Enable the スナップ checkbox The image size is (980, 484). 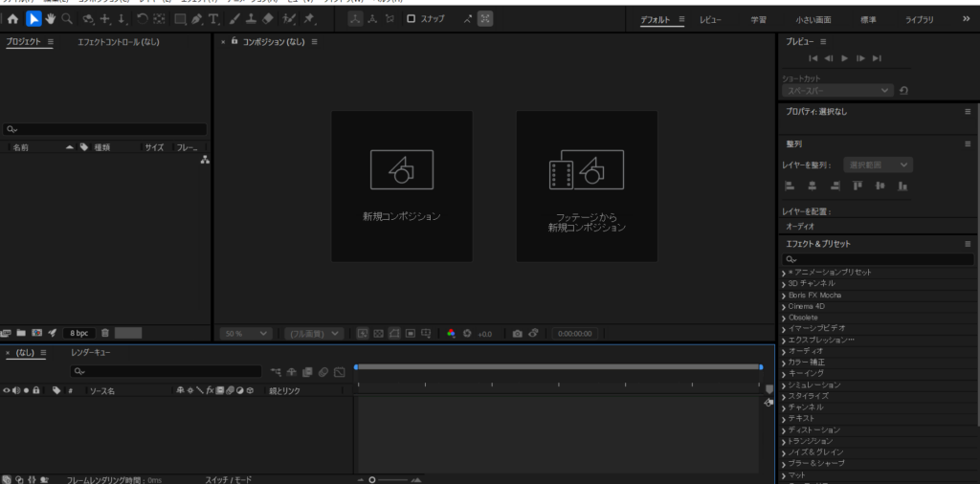pos(411,18)
